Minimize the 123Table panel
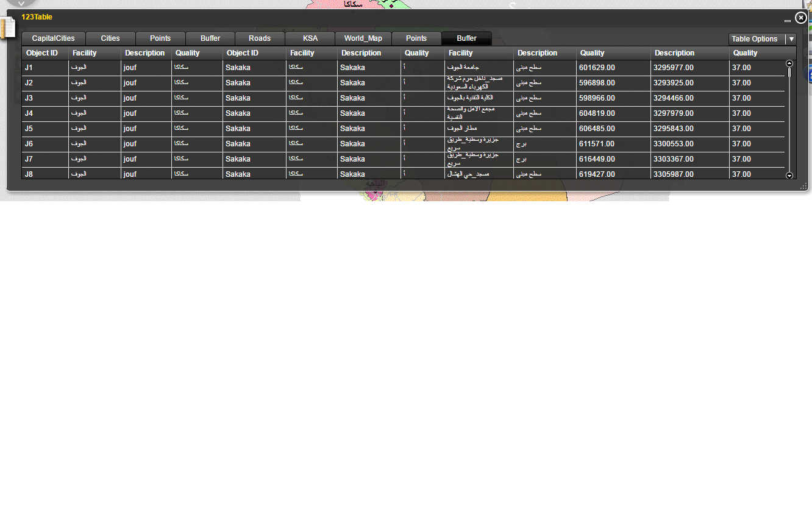Viewport: 812px width, 517px height. point(788,21)
